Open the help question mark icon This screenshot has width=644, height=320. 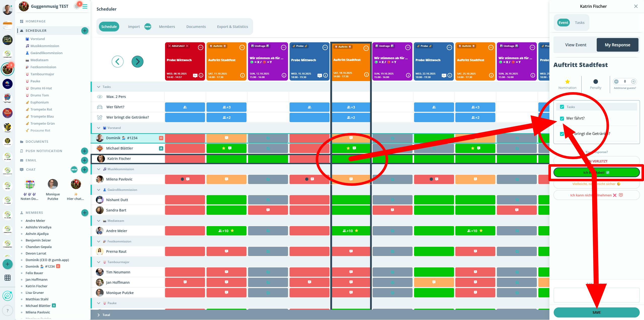tap(8, 310)
